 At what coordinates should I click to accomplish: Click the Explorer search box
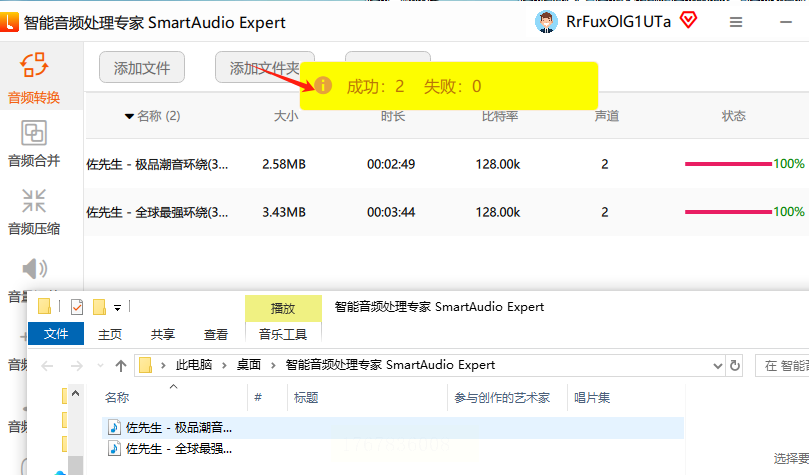(x=782, y=366)
